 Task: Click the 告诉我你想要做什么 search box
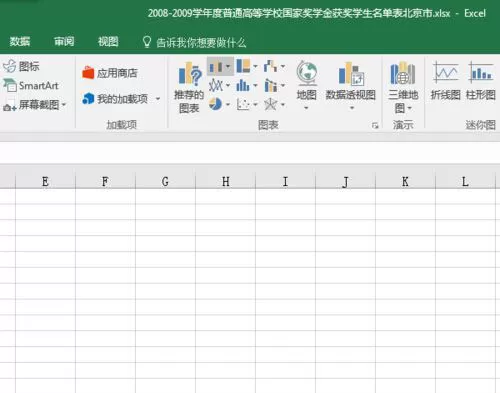pos(201,43)
